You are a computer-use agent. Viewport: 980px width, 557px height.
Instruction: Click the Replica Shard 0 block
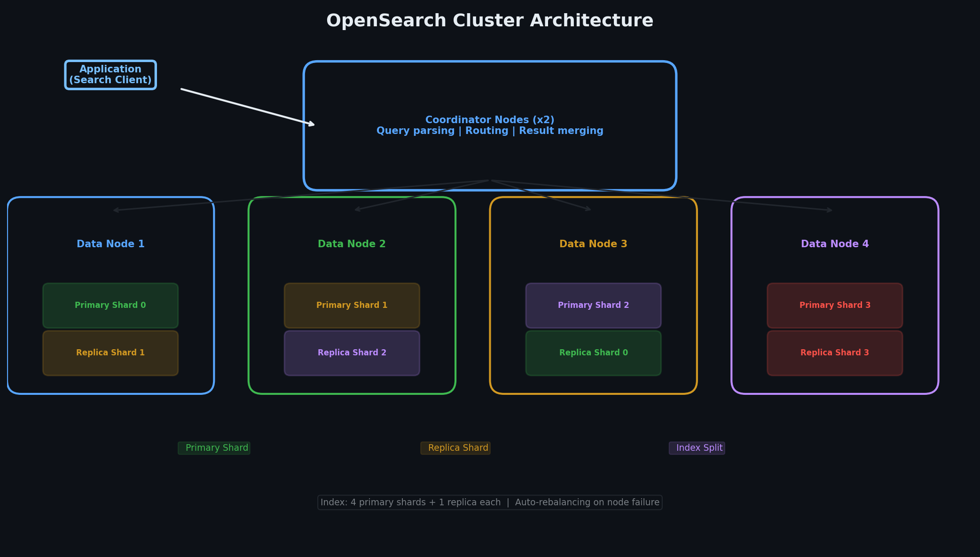tap(593, 353)
